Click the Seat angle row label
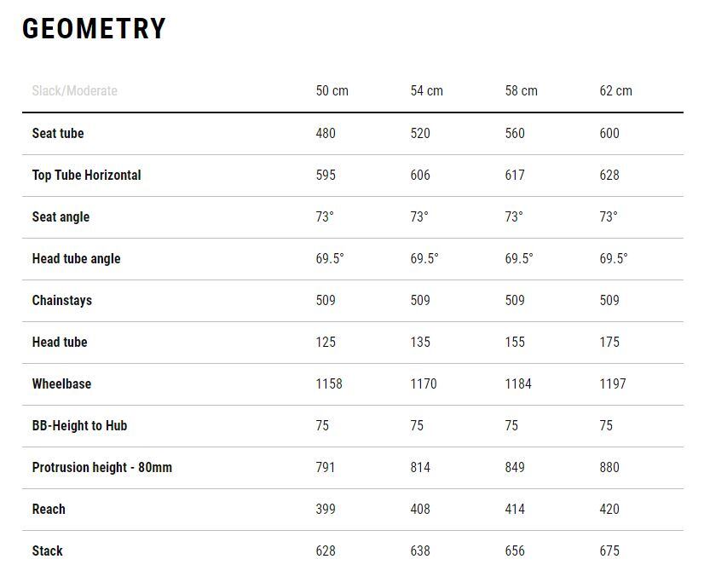This screenshot has width=704, height=588. [61, 217]
